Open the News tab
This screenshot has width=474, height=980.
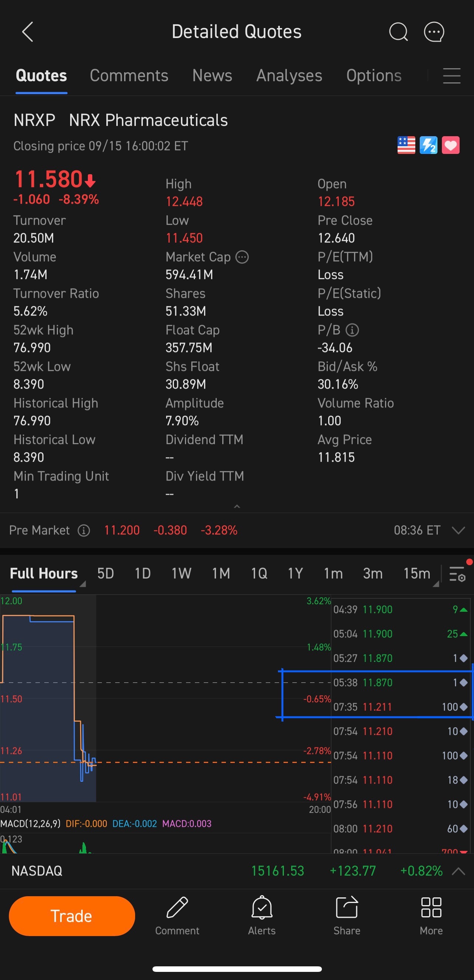pyautogui.click(x=212, y=76)
